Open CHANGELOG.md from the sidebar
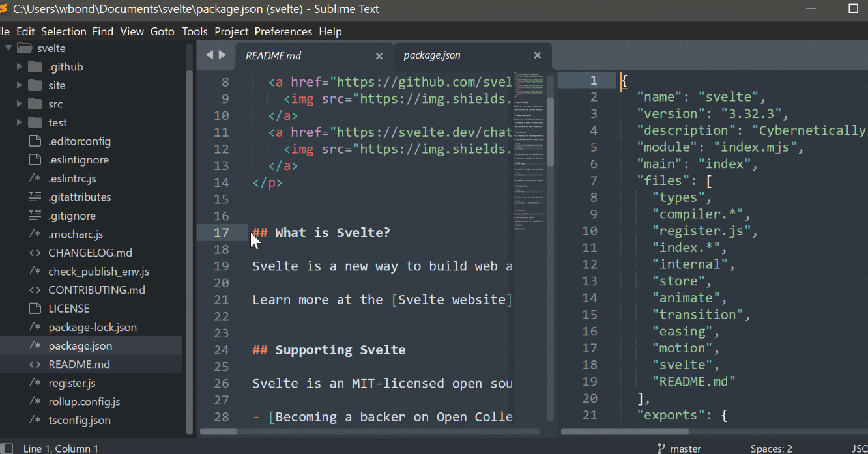Viewport: 868px width, 454px height. [x=91, y=253]
